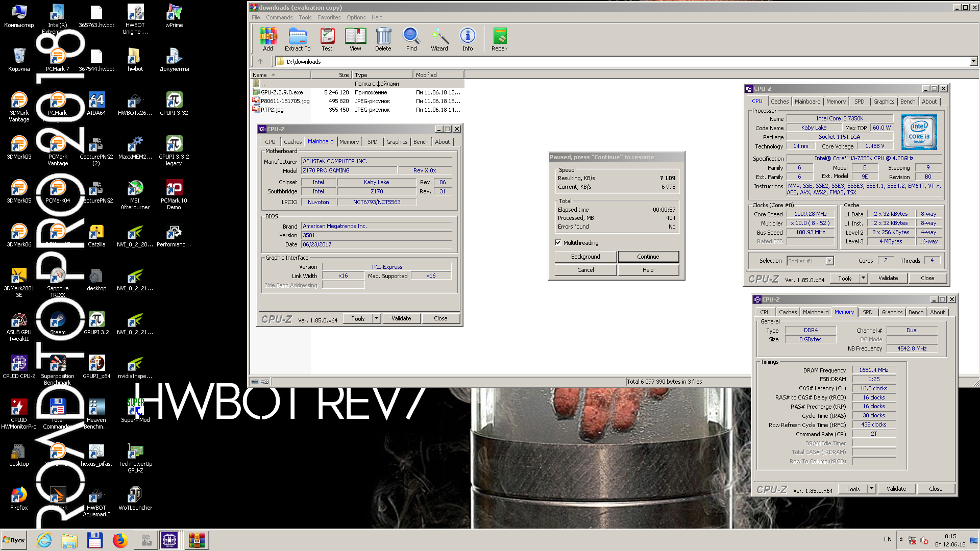Viewport: 980px width, 551px height.
Task: Toggle the Multithreading checkbox
Action: pos(558,243)
